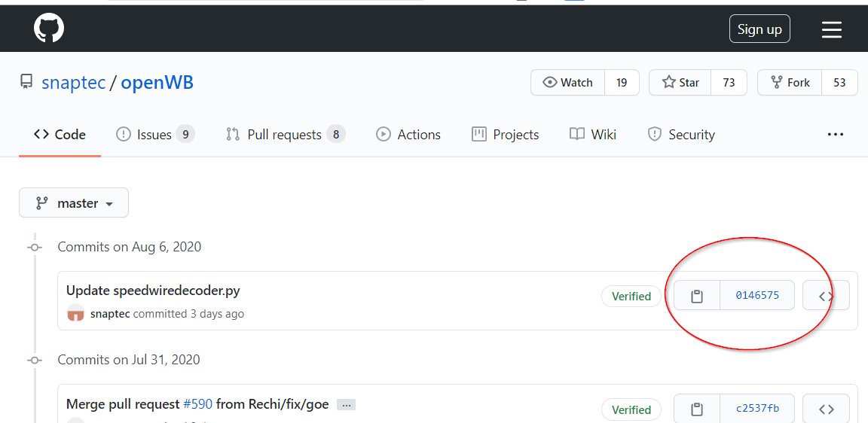Watch the openWB repository
The width and height of the screenshot is (868, 423).
pos(568,83)
